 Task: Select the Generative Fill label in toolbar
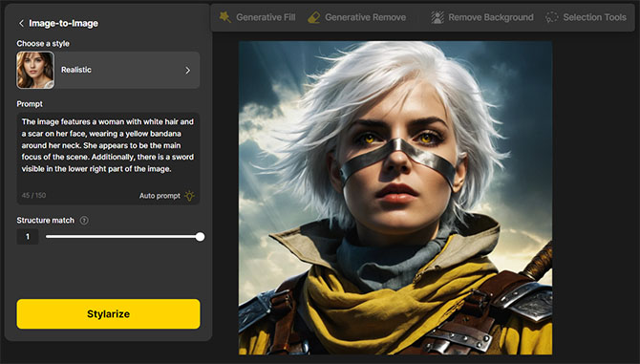tap(266, 17)
